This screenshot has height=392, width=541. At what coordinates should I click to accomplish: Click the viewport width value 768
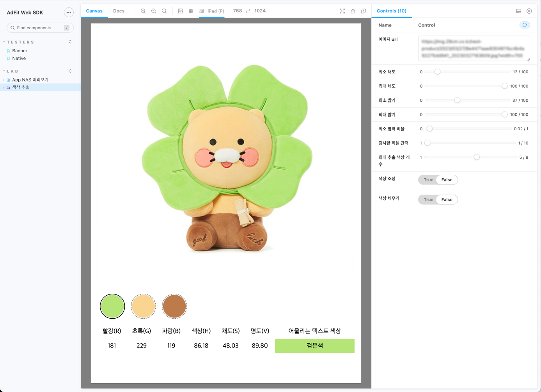tap(238, 11)
